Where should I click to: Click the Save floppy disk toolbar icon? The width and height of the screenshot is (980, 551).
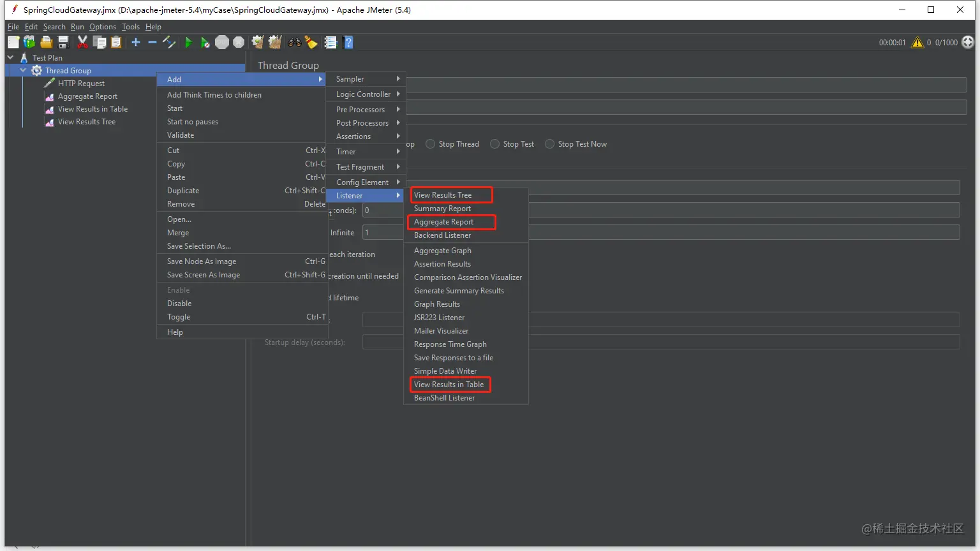(63, 42)
